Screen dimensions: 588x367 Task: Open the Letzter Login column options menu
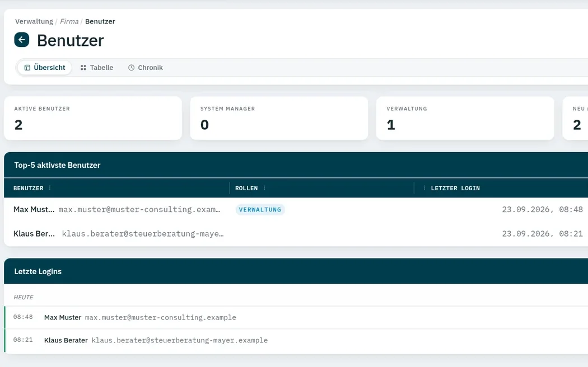tap(424, 188)
